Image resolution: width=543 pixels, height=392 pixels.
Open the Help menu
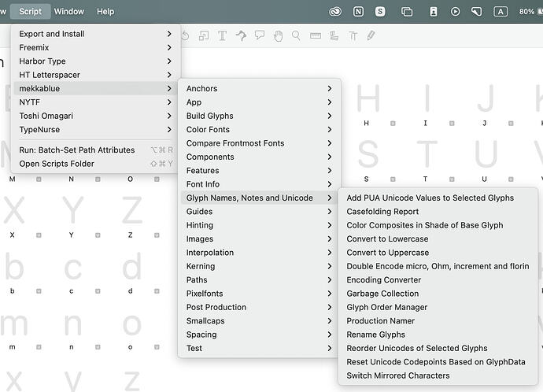(x=105, y=12)
